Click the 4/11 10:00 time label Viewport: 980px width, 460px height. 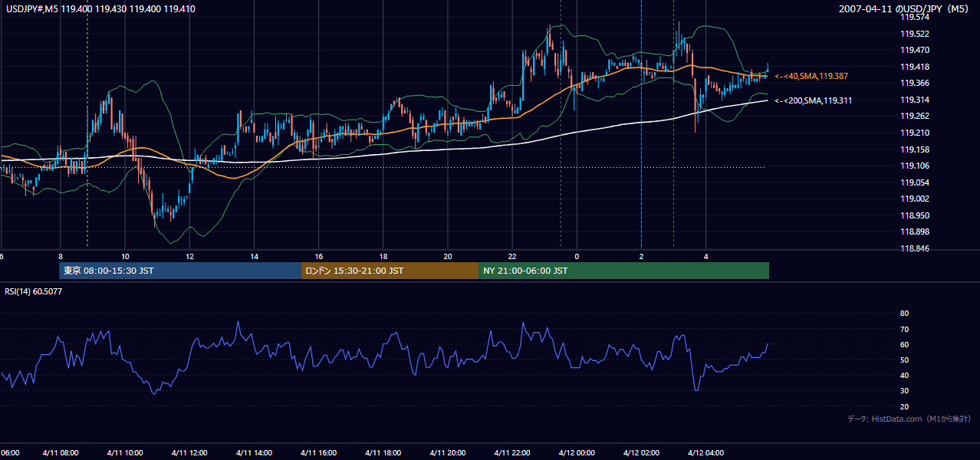point(125,453)
